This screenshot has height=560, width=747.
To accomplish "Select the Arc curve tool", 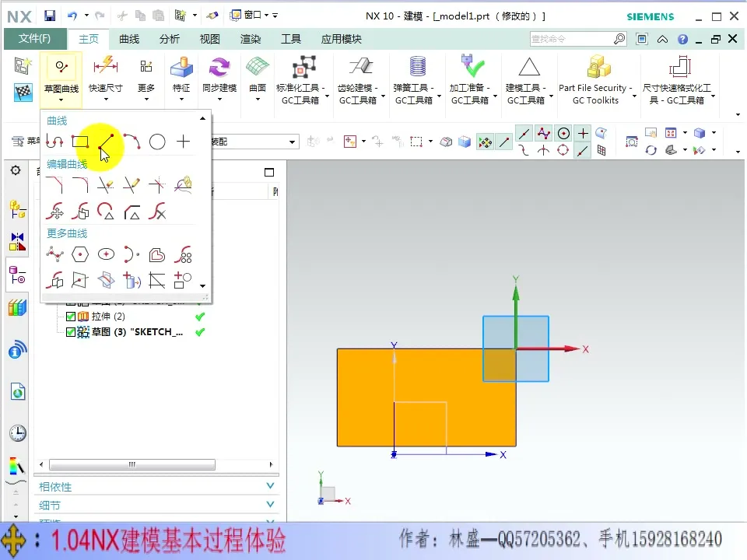I will pos(132,142).
